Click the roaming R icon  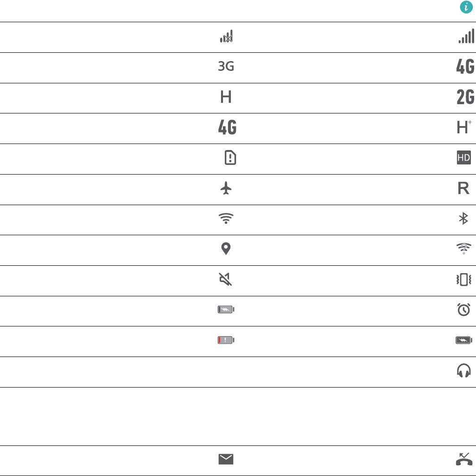pyautogui.click(x=464, y=189)
